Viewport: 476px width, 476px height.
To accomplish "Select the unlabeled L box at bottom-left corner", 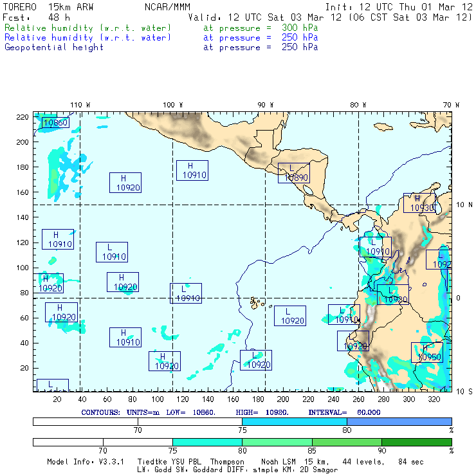I will pos(52,385).
